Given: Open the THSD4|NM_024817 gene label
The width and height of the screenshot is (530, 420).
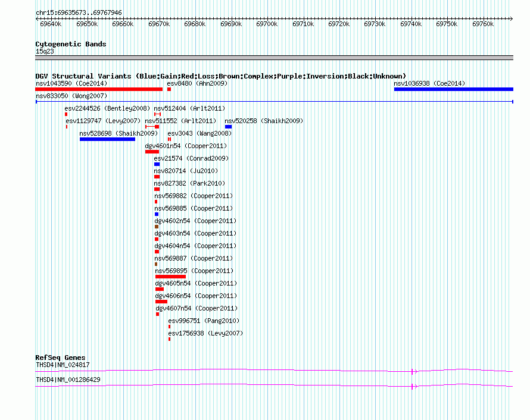Looking at the screenshot, I should (63, 365).
